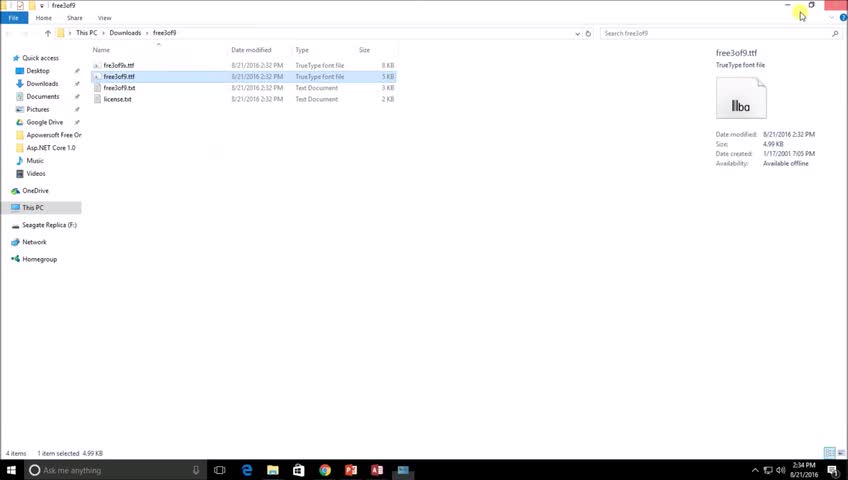
Task: Open Quick access in navigation pane
Action: pyautogui.click(x=40, y=58)
